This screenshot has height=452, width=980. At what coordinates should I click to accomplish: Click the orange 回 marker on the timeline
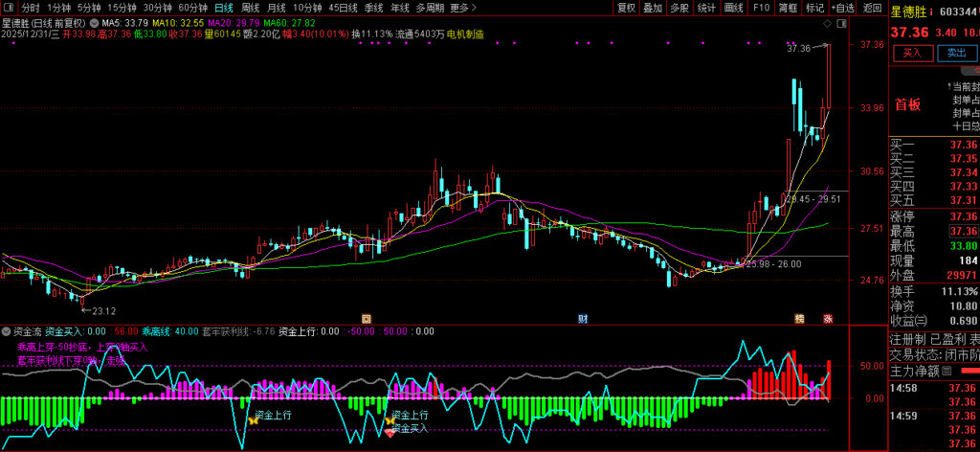point(366,317)
